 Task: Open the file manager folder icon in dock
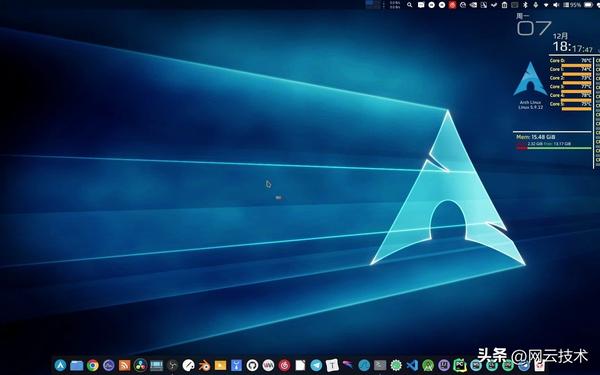77,365
